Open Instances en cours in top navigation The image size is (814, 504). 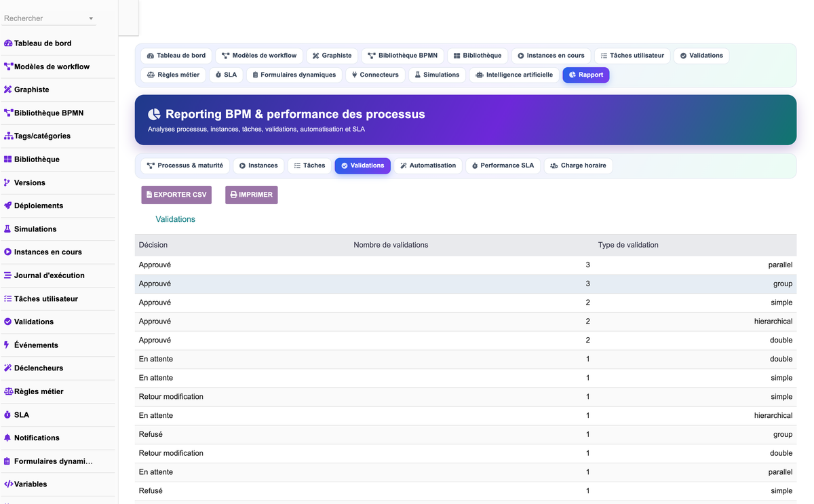click(x=551, y=56)
